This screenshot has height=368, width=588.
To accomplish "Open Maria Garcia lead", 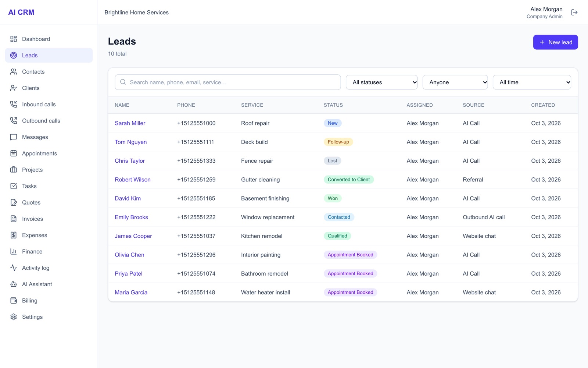I will pos(131,293).
